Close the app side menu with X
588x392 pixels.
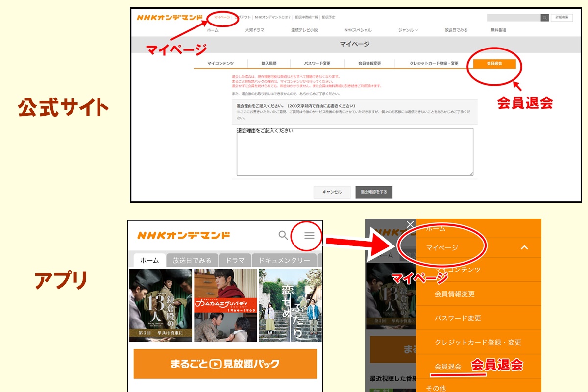pyautogui.click(x=410, y=224)
